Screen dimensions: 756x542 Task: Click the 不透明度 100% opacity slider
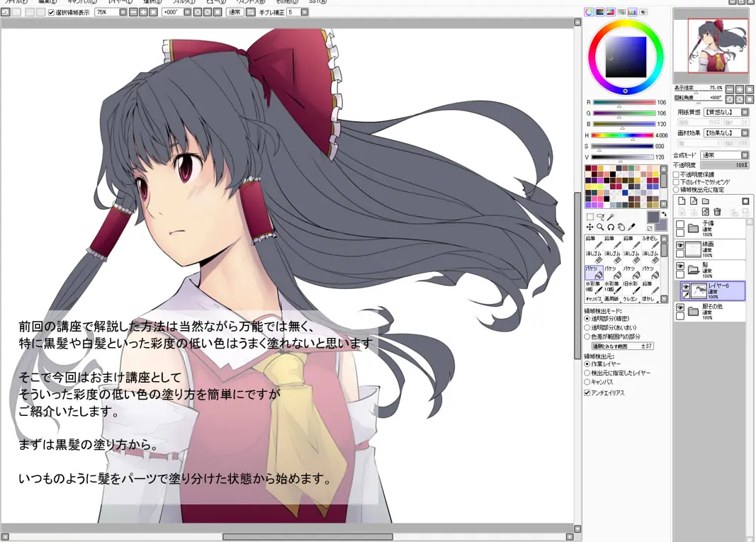pos(725,165)
